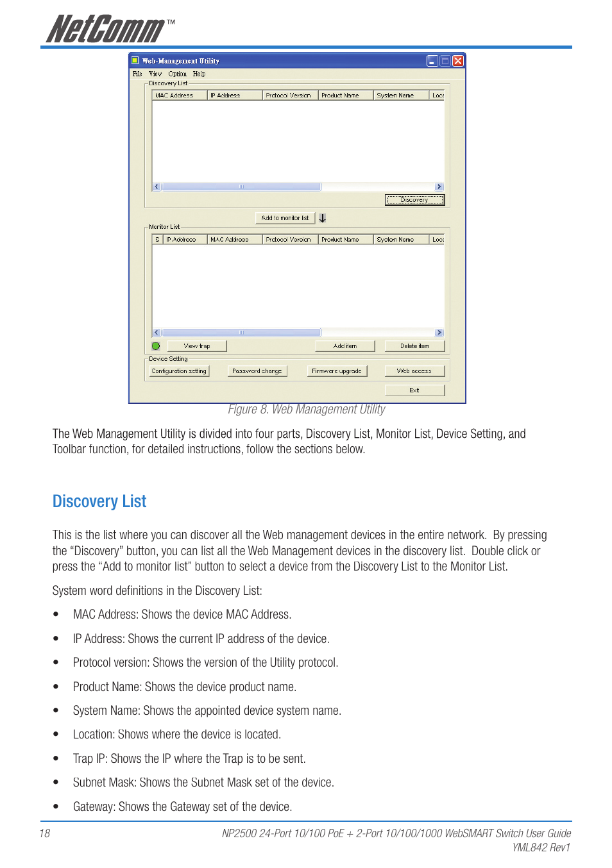Screen dimensions: 612x868
Task: Sort Monitor List by IP Address column
Action: click(x=185, y=240)
